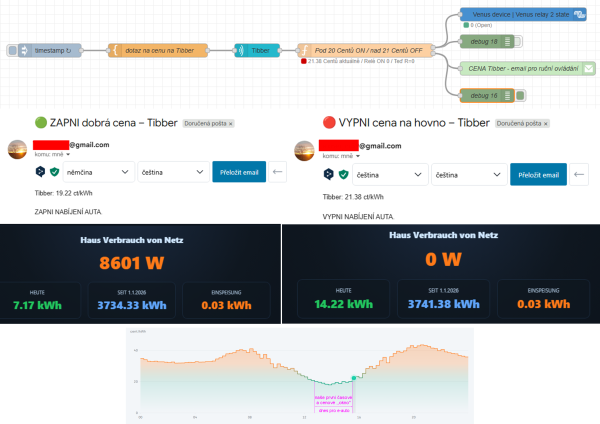Click the back arrow button in VYPNI email

tap(579, 174)
